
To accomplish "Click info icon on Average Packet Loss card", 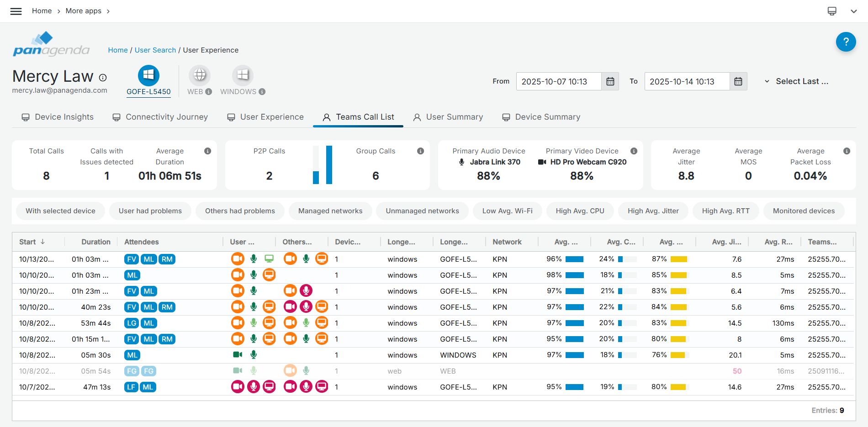I will (847, 151).
